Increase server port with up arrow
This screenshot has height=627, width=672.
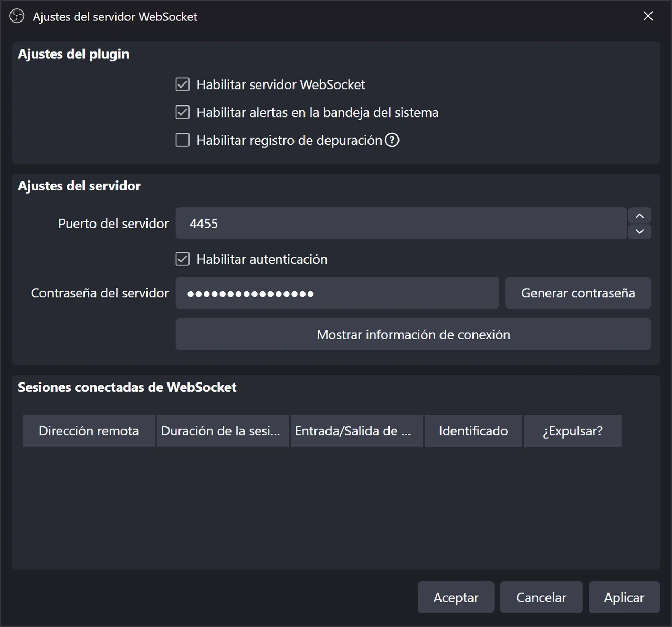click(639, 216)
